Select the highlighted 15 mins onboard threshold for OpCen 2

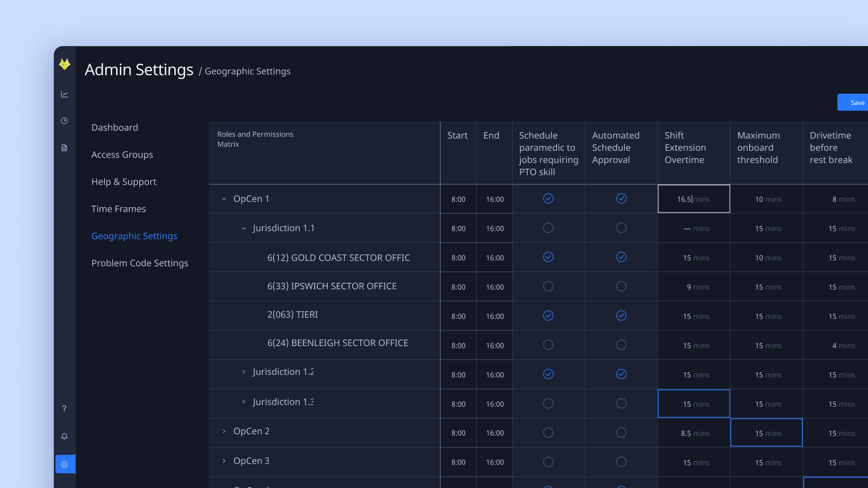point(766,432)
